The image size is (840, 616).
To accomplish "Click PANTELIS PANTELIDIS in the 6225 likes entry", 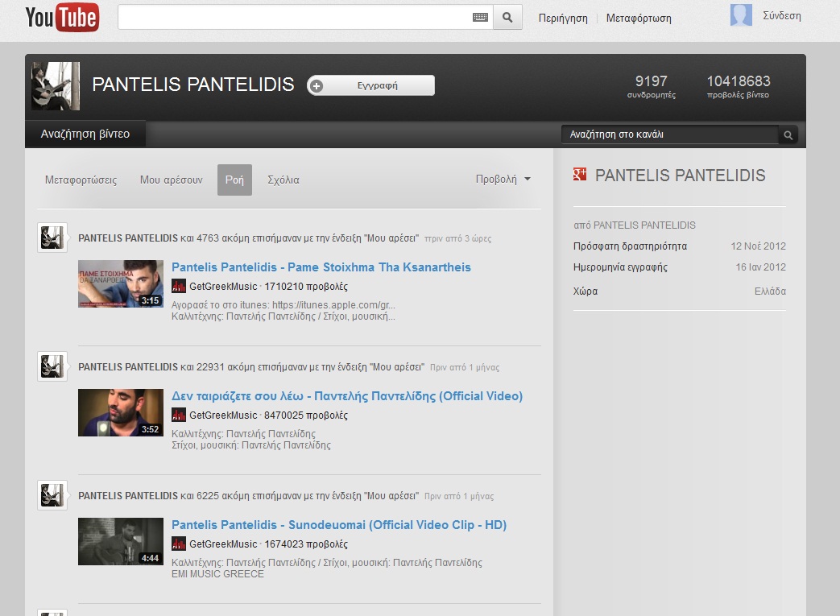I will coord(128,496).
